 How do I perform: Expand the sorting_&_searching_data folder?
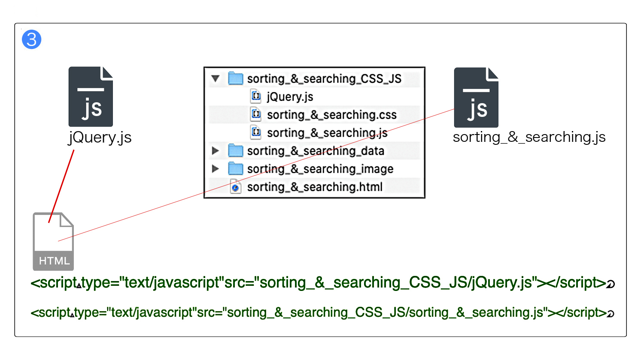coord(216,151)
